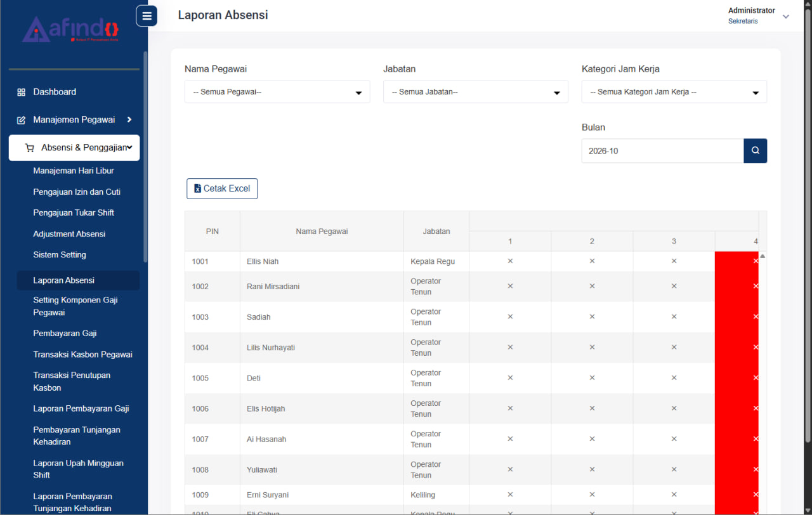The height and width of the screenshot is (515, 812).
Task: Open the Jabatan dropdown
Action: 476,92
